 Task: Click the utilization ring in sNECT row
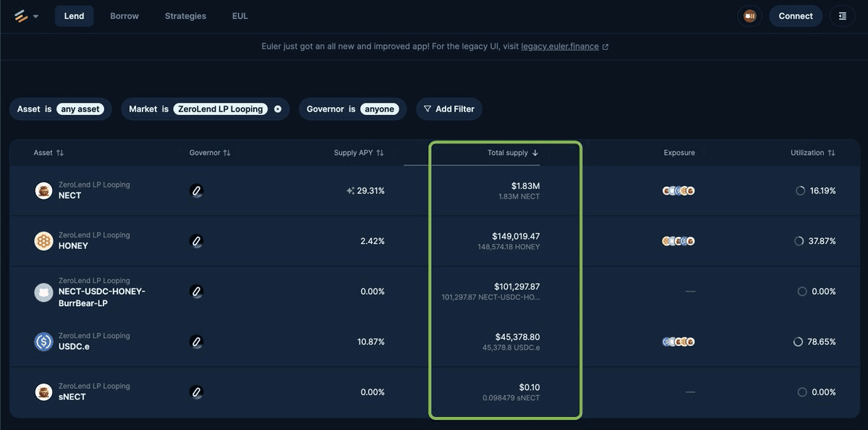pyautogui.click(x=802, y=392)
